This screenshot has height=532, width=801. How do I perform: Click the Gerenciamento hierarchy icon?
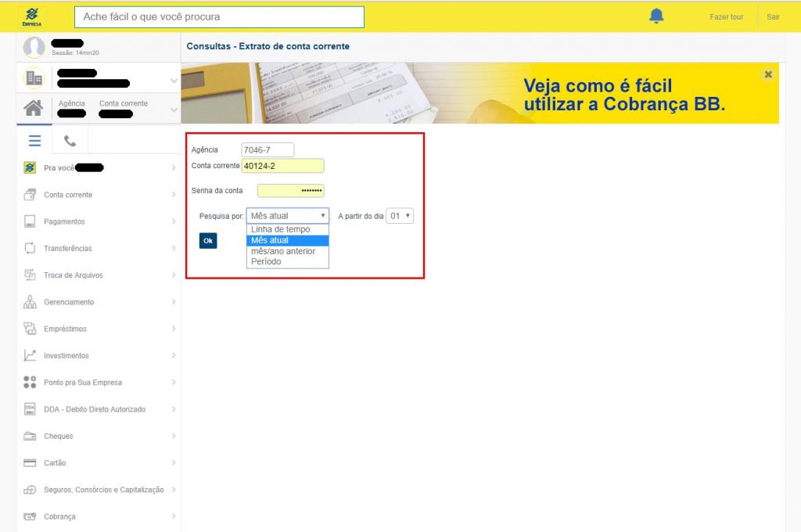click(30, 302)
